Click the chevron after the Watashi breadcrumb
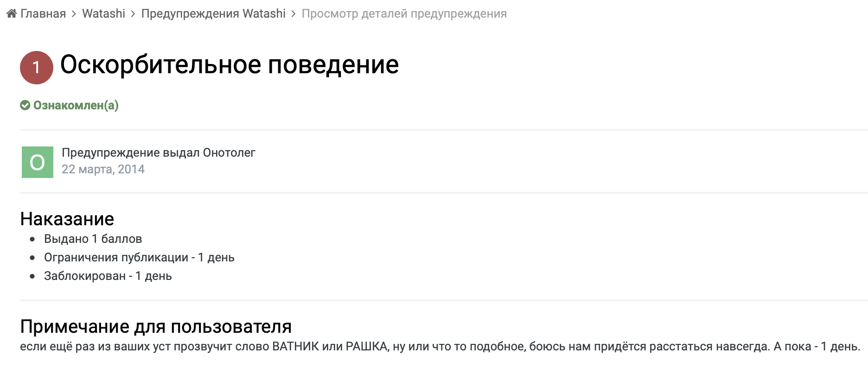The image size is (868, 368). click(x=133, y=14)
